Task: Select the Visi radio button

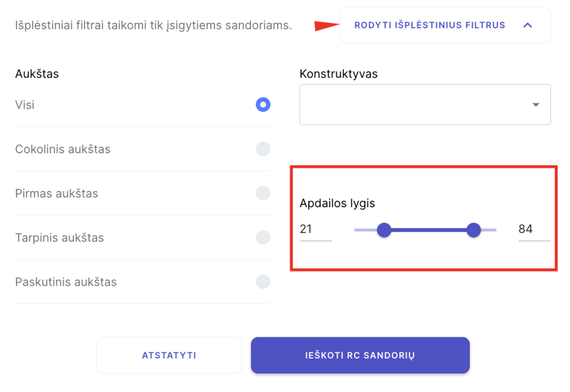Action: (x=263, y=105)
